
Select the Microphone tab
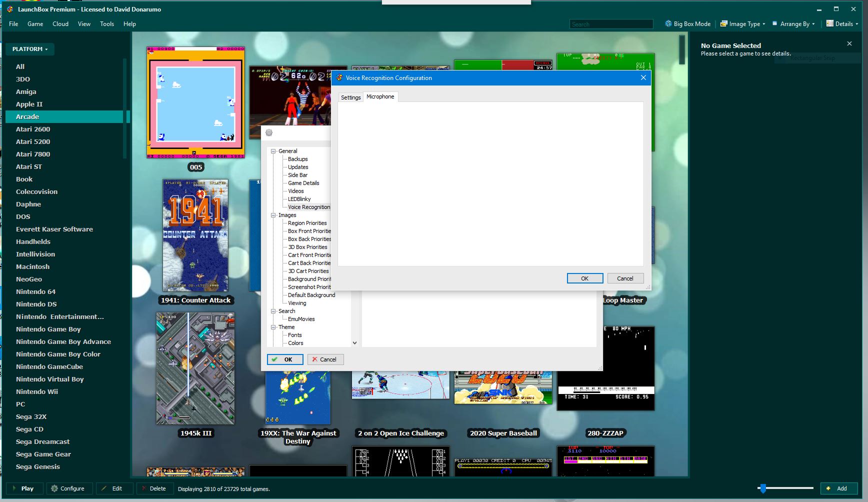(x=380, y=96)
